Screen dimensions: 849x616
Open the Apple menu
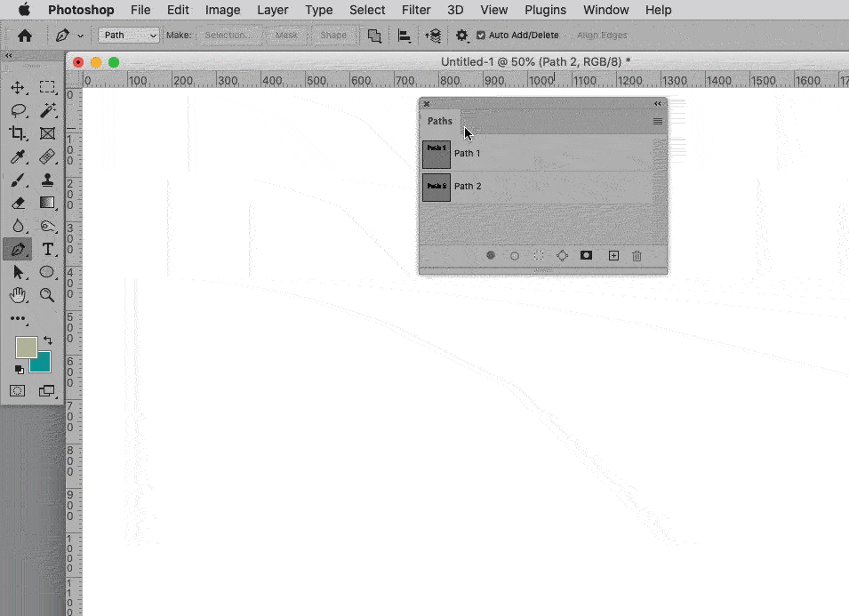(x=25, y=10)
